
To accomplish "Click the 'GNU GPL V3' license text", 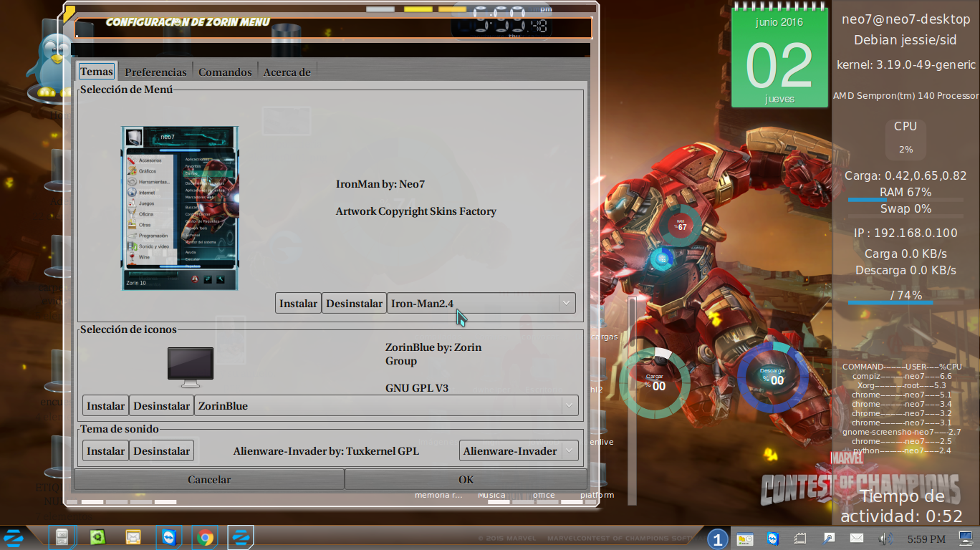I will 417,389.
